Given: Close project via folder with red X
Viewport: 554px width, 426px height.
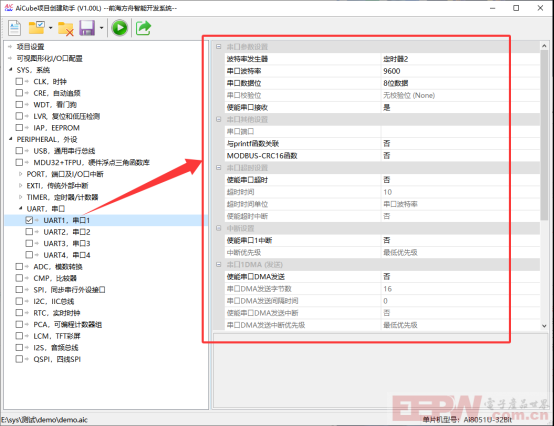Looking at the screenshot, I should click(x=65, y=28).
